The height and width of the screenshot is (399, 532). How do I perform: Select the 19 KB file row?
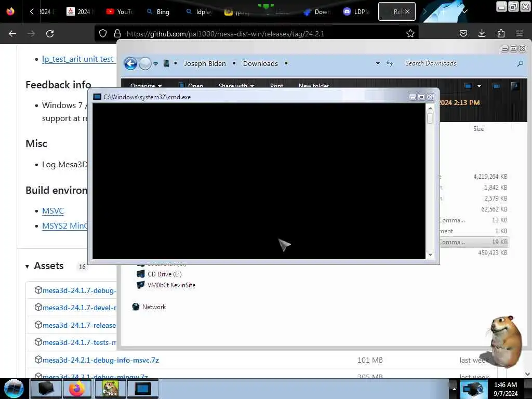(x=474, y=242)
